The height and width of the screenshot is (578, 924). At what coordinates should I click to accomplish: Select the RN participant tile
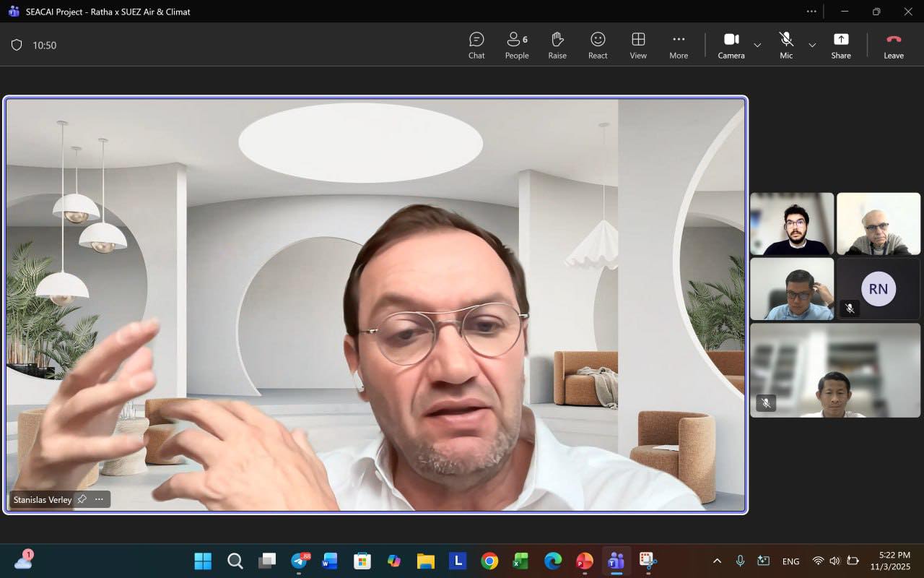tap(879, 289)
